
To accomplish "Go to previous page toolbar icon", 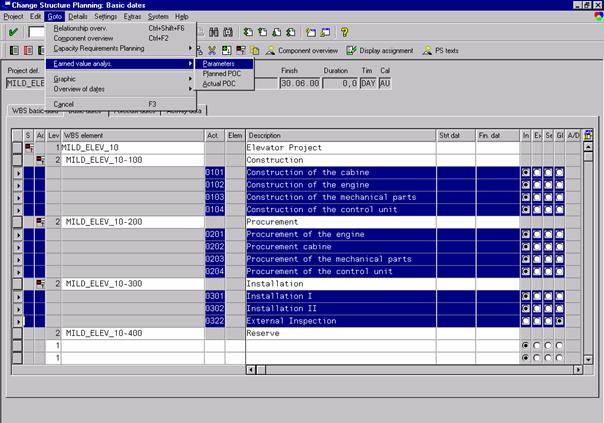I will (263, 32).
